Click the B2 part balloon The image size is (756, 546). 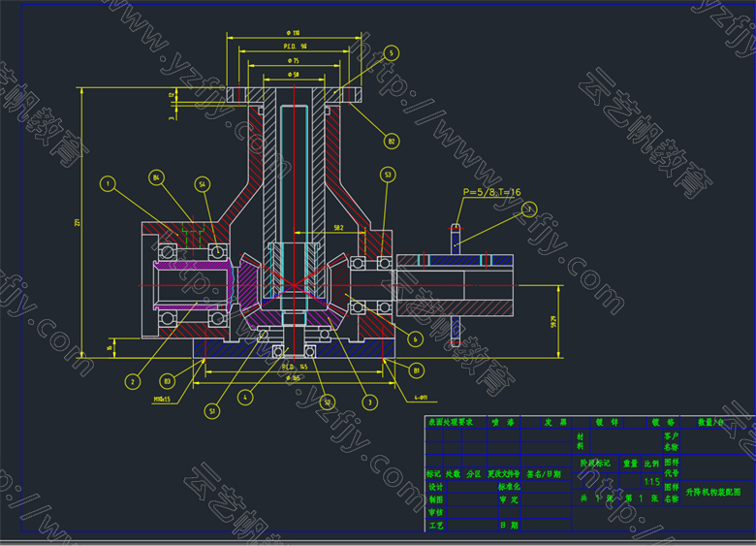391,142
